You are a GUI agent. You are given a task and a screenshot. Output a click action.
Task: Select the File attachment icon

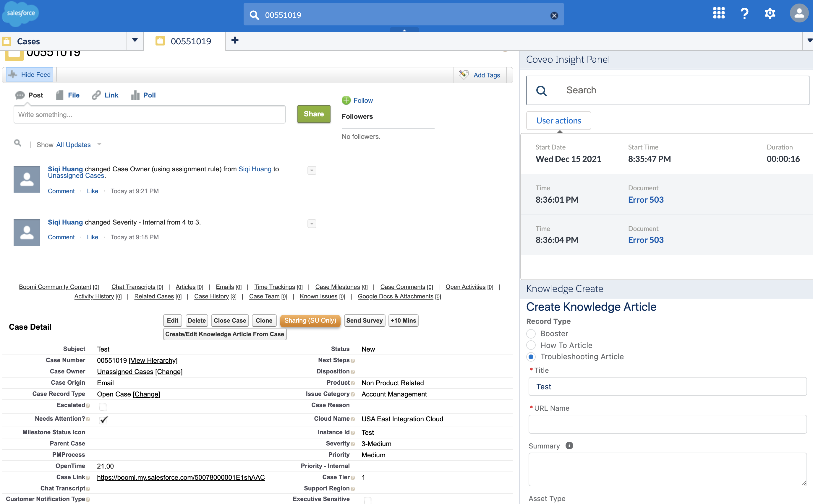click(59, 95)
